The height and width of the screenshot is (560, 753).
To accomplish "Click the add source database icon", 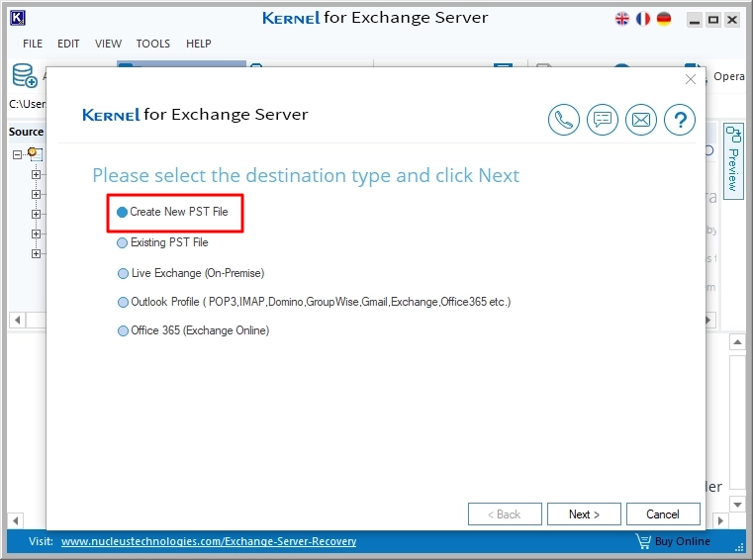I will 25,76.
